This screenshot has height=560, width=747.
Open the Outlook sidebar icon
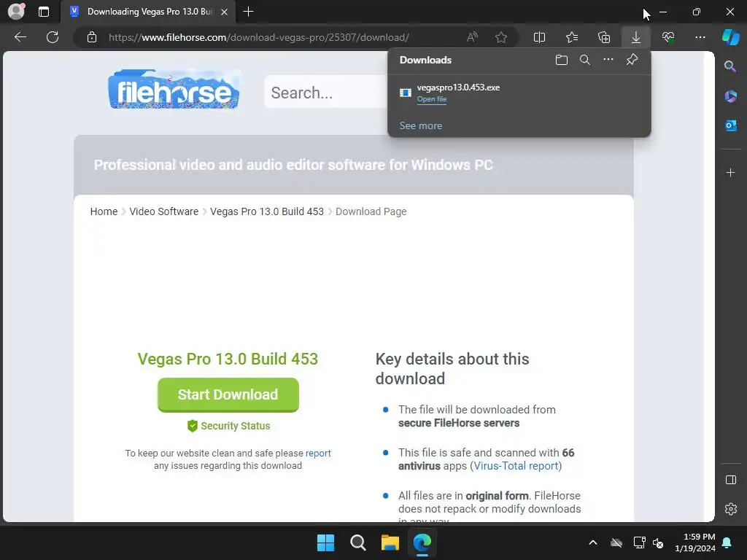[730, 125]
